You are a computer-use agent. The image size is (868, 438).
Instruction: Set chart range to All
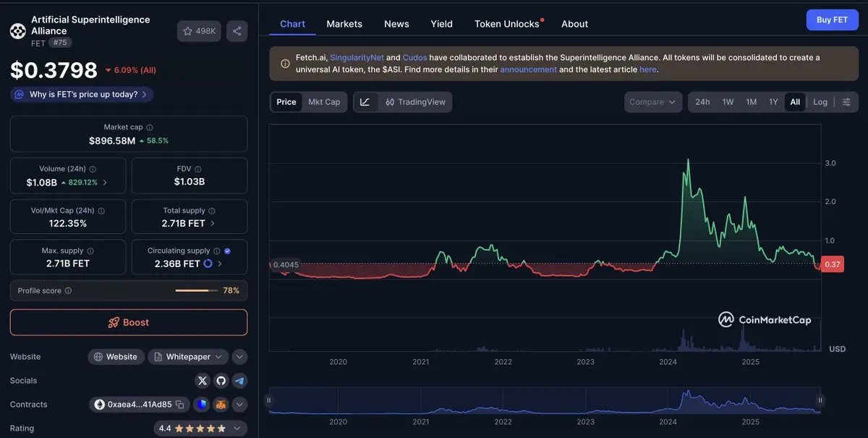pos(795,102)
